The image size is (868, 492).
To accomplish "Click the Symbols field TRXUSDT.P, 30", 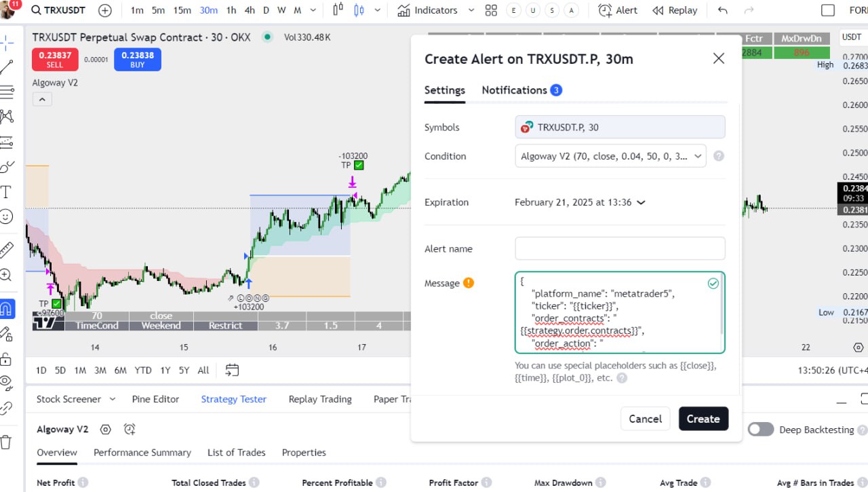I will click(620, 127).
